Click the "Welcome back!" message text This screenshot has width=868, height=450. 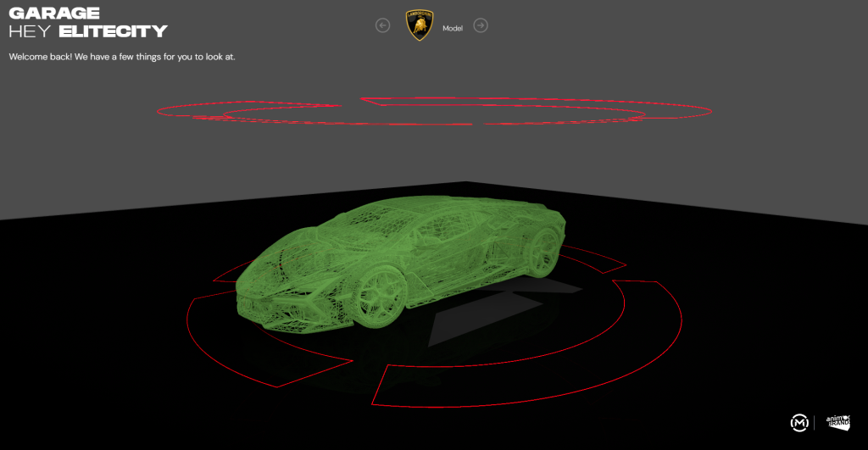(x=42, y=57)
